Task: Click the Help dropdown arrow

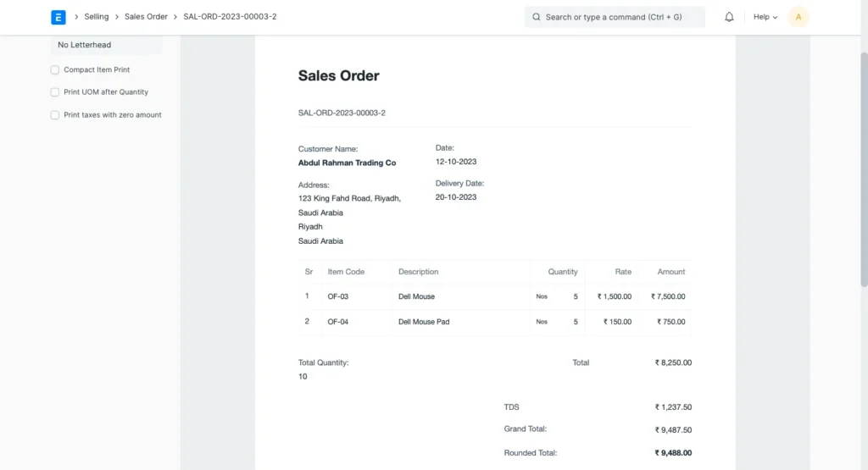Action: (775, 17)
